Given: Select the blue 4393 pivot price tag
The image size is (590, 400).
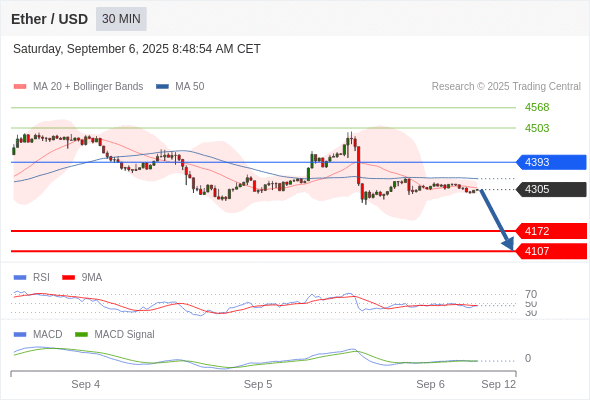Looking at the screenshot, I should point(551,162).
